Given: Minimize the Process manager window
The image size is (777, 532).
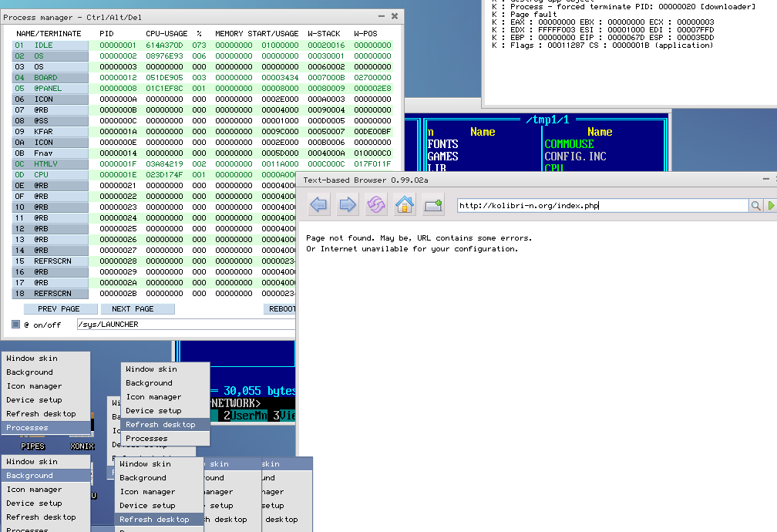Looking at the screenshot, I should [x=381, y=16].
